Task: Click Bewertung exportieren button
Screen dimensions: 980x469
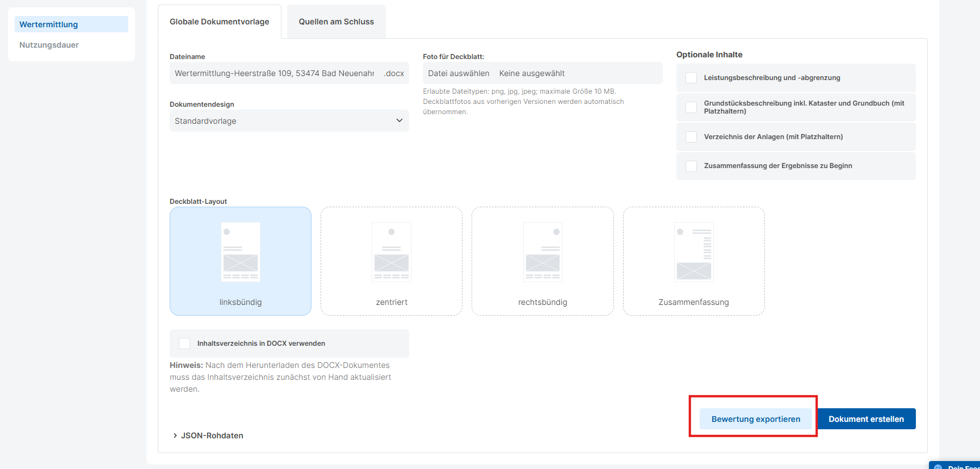Action: [755, 419]
